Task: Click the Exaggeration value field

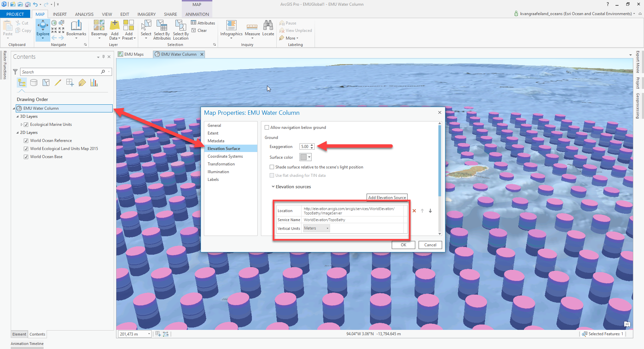Action: (305, 147)
